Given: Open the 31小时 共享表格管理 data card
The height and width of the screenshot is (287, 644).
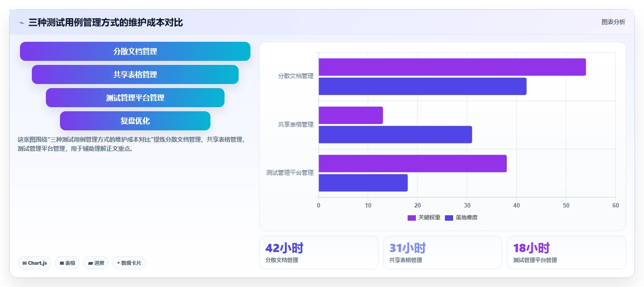Looking at the screenshot, I should (443, 252).
